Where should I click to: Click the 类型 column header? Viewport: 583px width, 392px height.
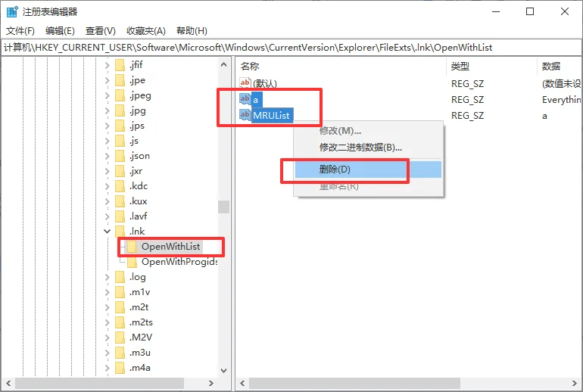coord(491,66)
